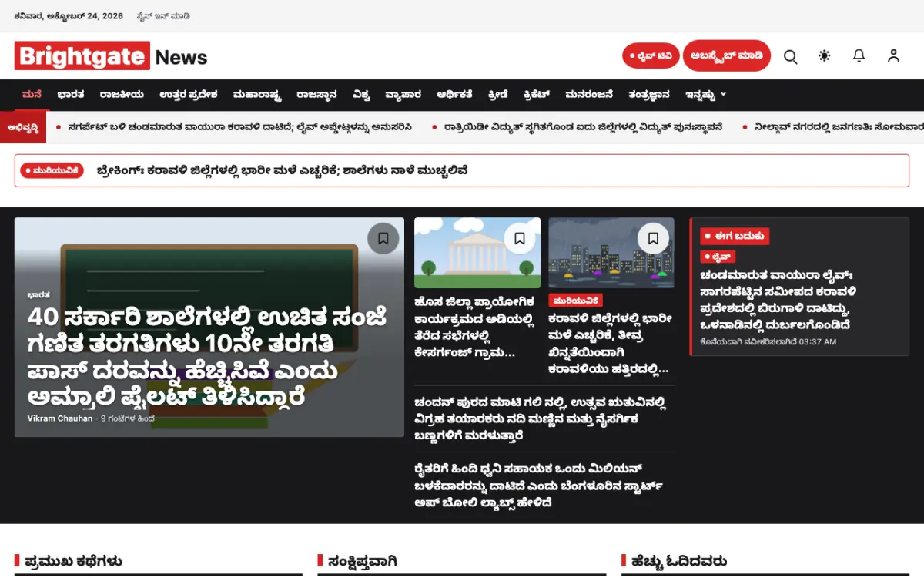This screenshot has width=924, height=578.
Task: Click the ಈಗ ಬದುಕು live badge
Action: tap(735, 237)
